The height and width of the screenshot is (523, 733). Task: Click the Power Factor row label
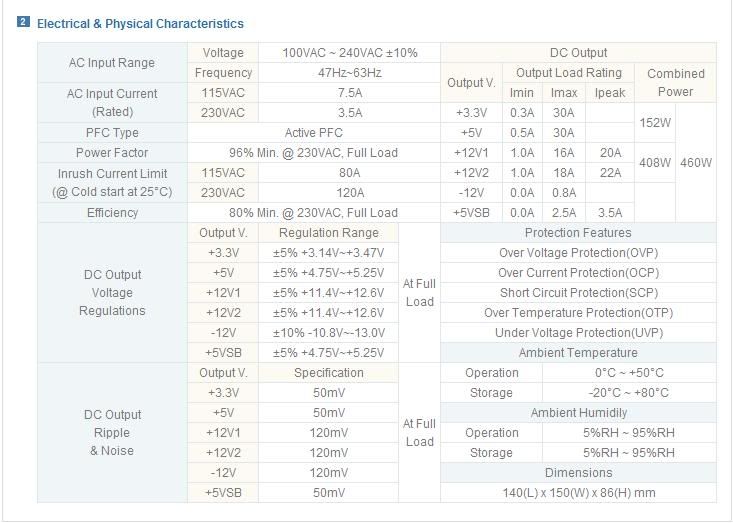112,153
